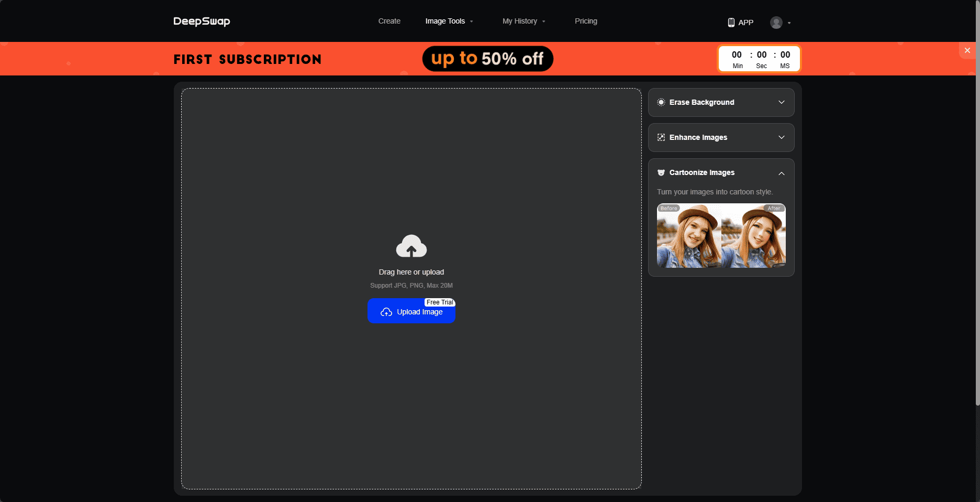
Task: Expand the Enhance Images panel
Action: pos(781,137)
